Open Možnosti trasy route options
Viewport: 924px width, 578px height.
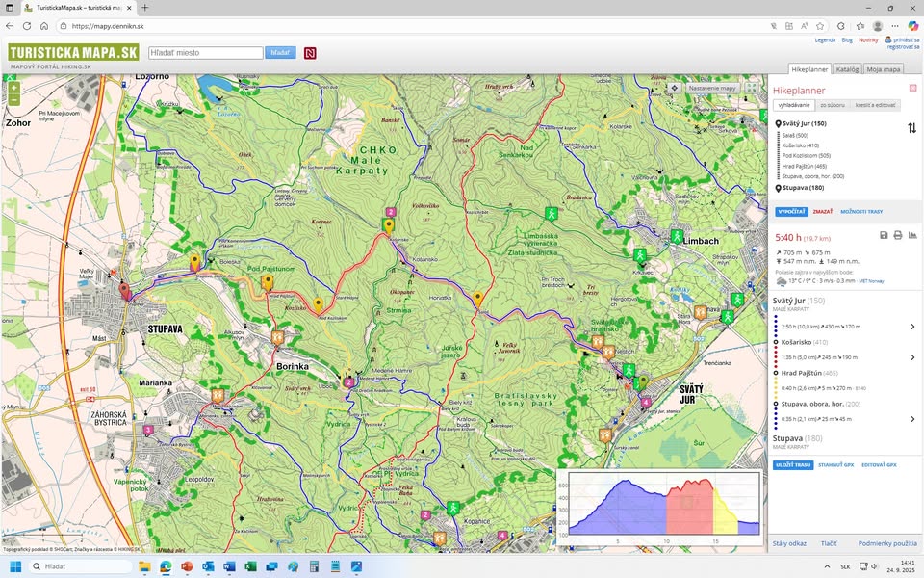point(861,212)
